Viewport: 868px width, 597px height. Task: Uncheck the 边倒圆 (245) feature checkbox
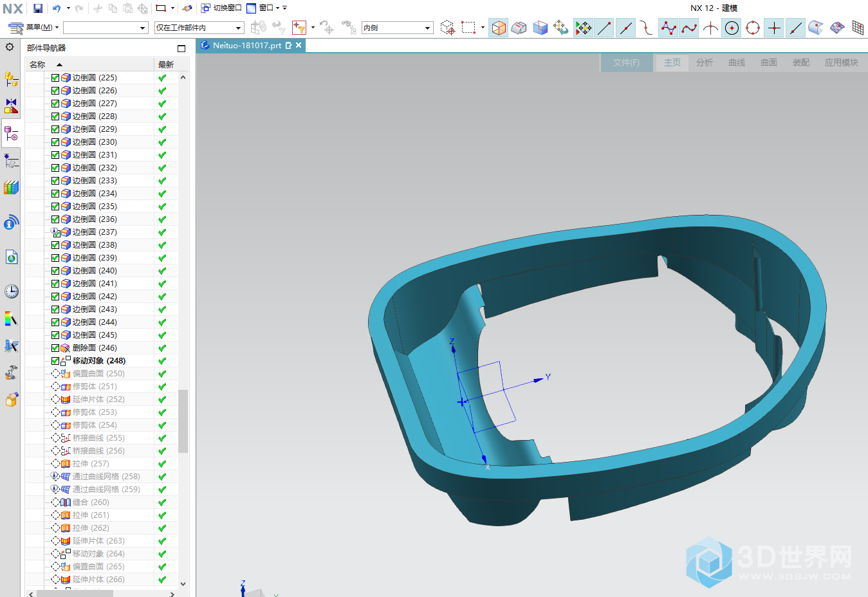click(55, 335)
